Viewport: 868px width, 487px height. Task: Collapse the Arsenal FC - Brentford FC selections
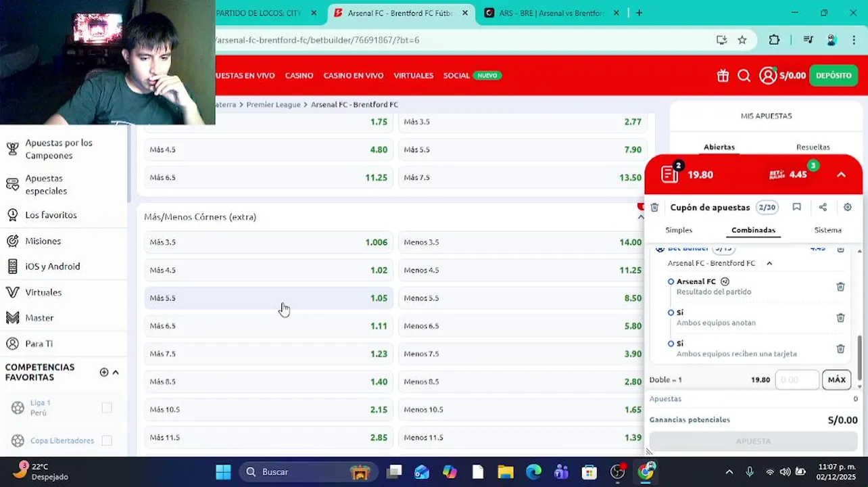pos(769,263)
